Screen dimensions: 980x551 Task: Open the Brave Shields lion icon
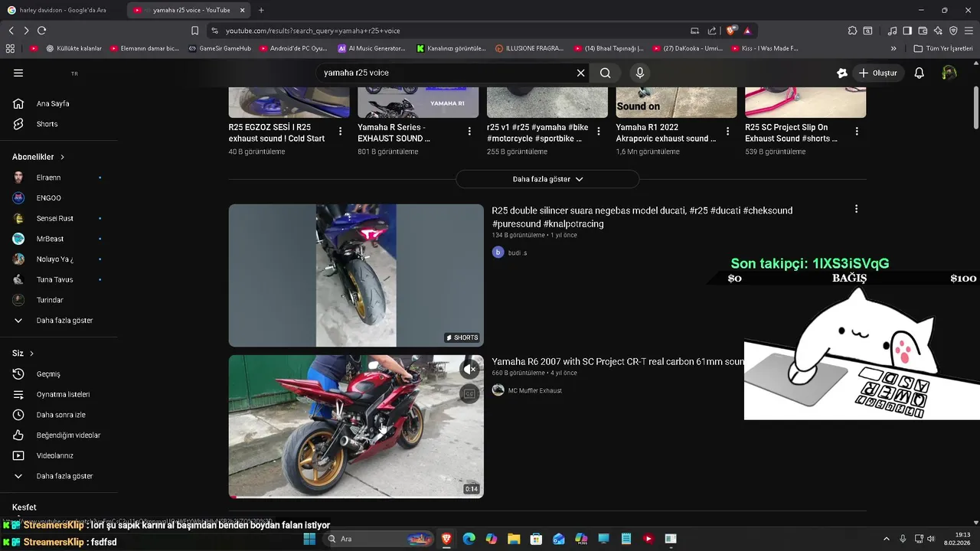point(730,31)
